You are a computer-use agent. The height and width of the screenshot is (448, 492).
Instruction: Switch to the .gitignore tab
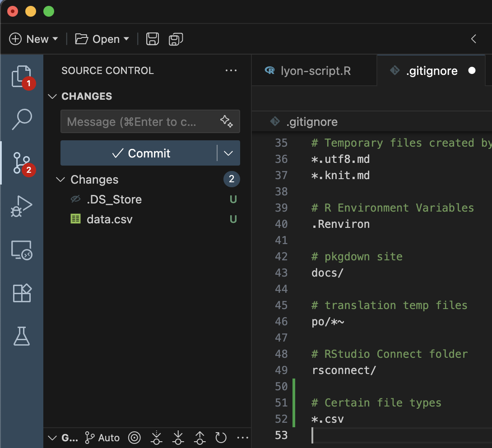click(x=432, y=70)
